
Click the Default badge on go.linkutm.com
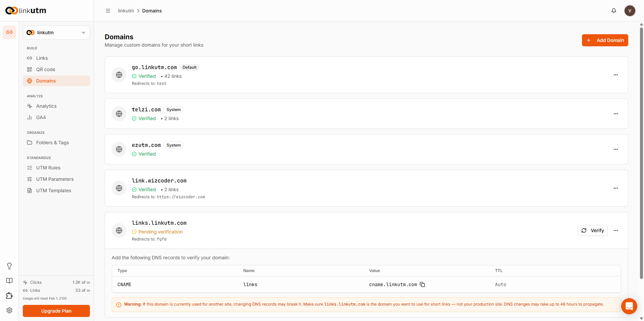pyautogui.click(x=190, y=67)
